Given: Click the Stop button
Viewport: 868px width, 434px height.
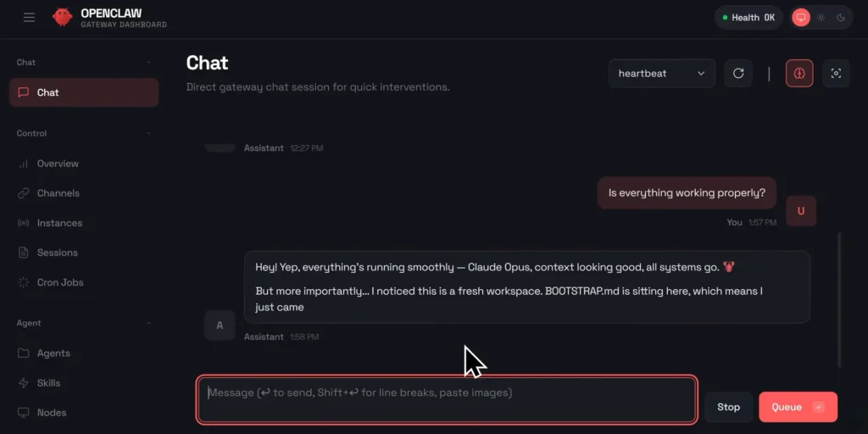Looking at the screenshot, I should tap(728, 407).
